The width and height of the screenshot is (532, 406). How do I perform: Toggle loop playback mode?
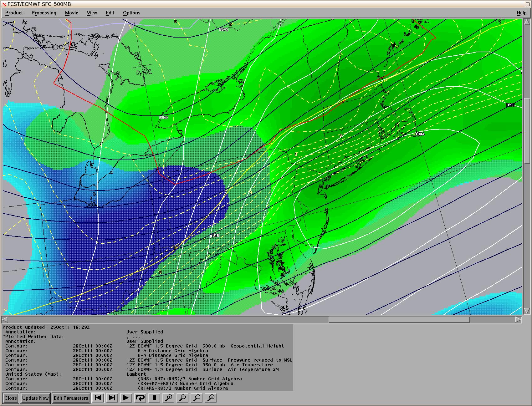[140, 398]
